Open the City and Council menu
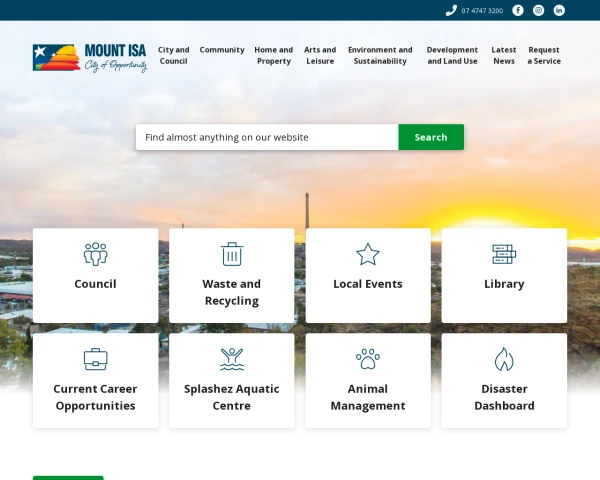The height and width of the screenshot is (480, 600). tap(173, 55)
